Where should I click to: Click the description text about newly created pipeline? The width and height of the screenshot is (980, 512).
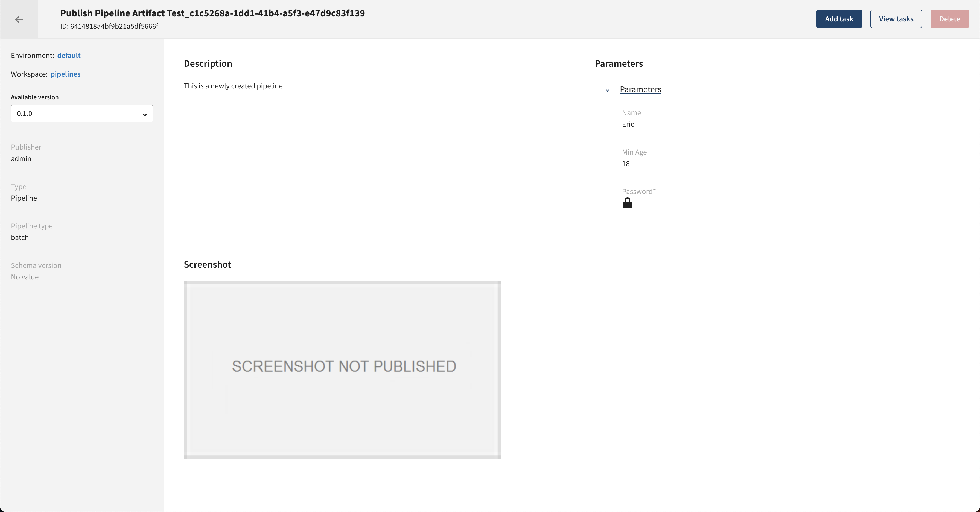[233, 86]
